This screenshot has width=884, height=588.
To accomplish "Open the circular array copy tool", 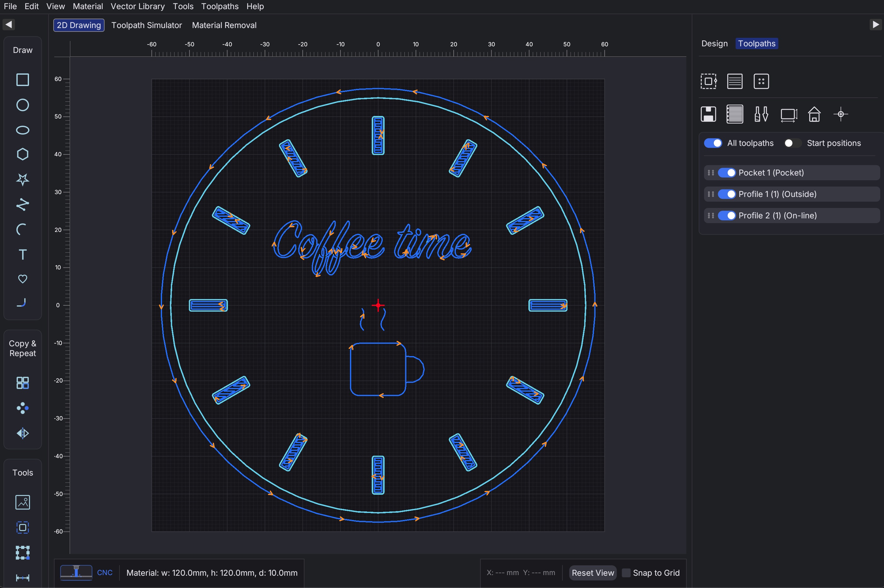I will pyautogui.click(x=22, y=408).
